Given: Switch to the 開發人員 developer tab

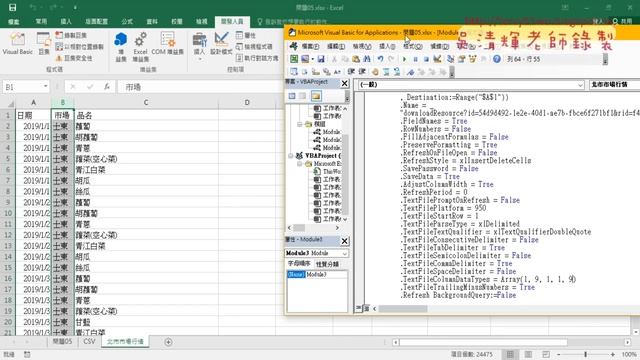Looking at the screenshot, I should [x=232, y=21].
